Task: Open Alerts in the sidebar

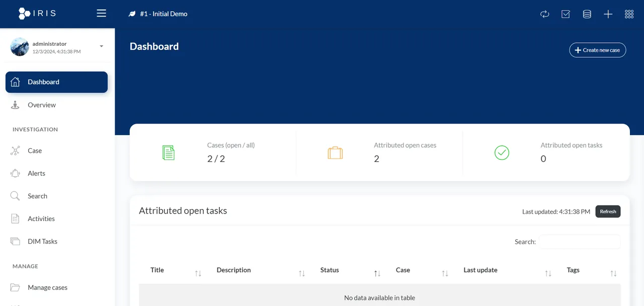Action: tap(36, 173)
